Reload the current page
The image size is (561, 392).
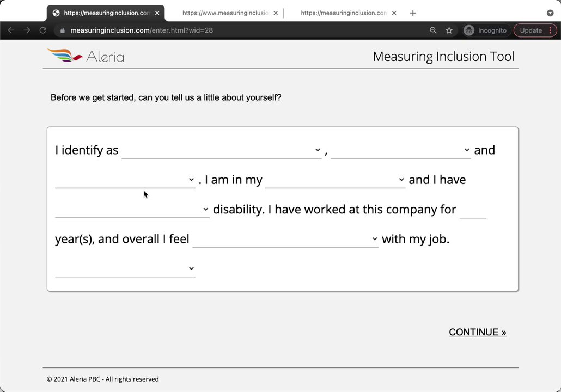[42, 30]
